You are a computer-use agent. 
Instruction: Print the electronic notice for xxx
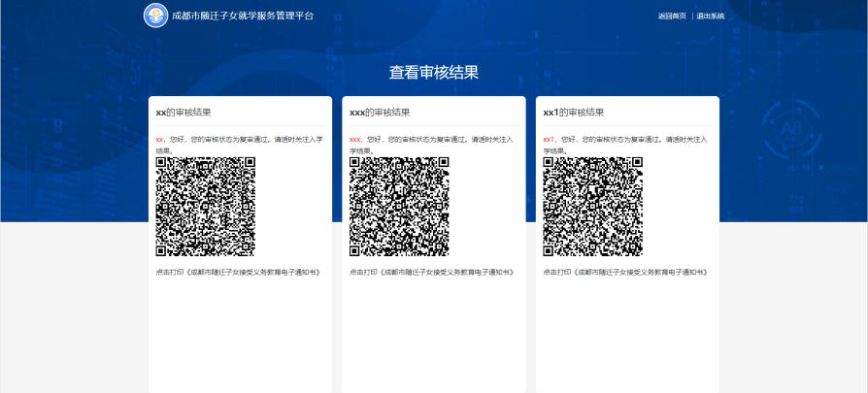pos(432,273)
